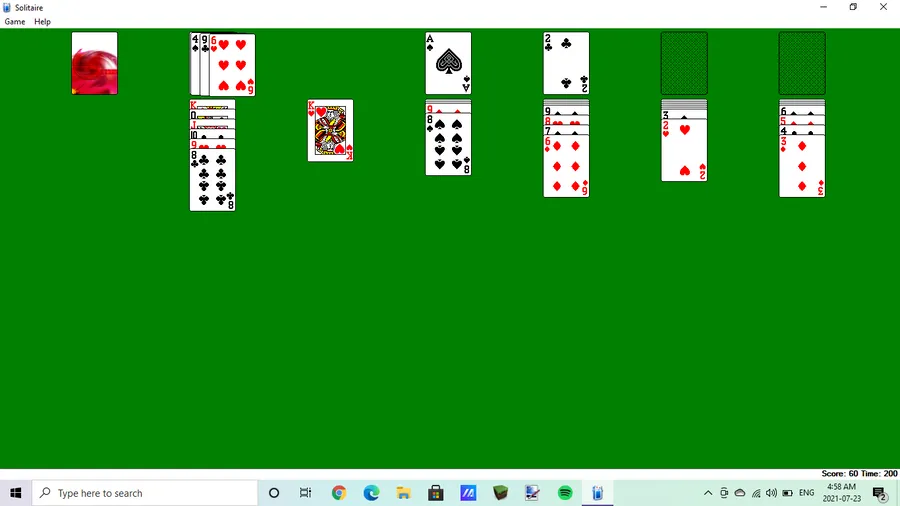This screenshot has height=506, width=900.
Task: Show hidden system tray icons
Action: click(x=708, y=493)
